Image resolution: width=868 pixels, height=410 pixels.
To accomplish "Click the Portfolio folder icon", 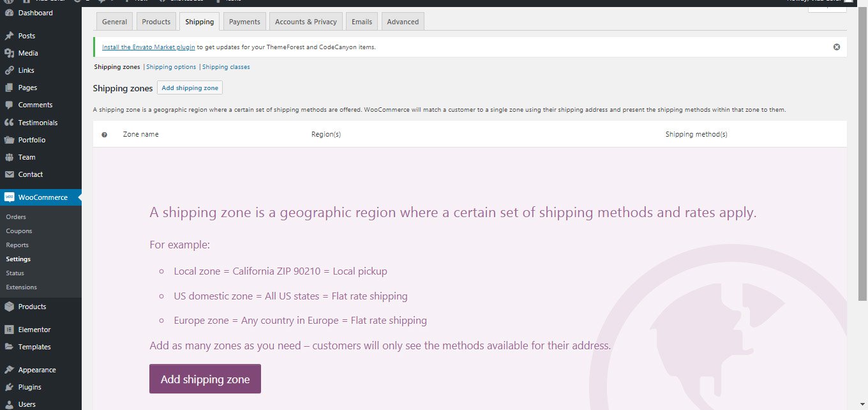I will pos(9,140).
